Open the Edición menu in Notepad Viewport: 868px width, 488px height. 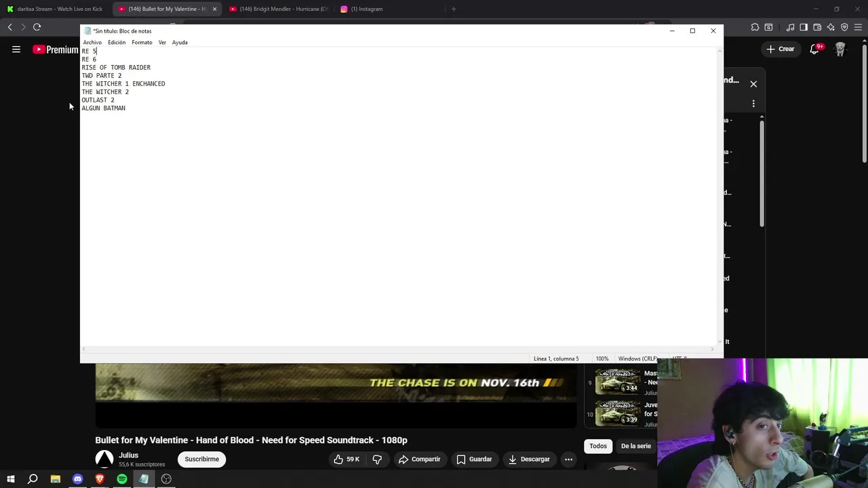tap(117, 42)
